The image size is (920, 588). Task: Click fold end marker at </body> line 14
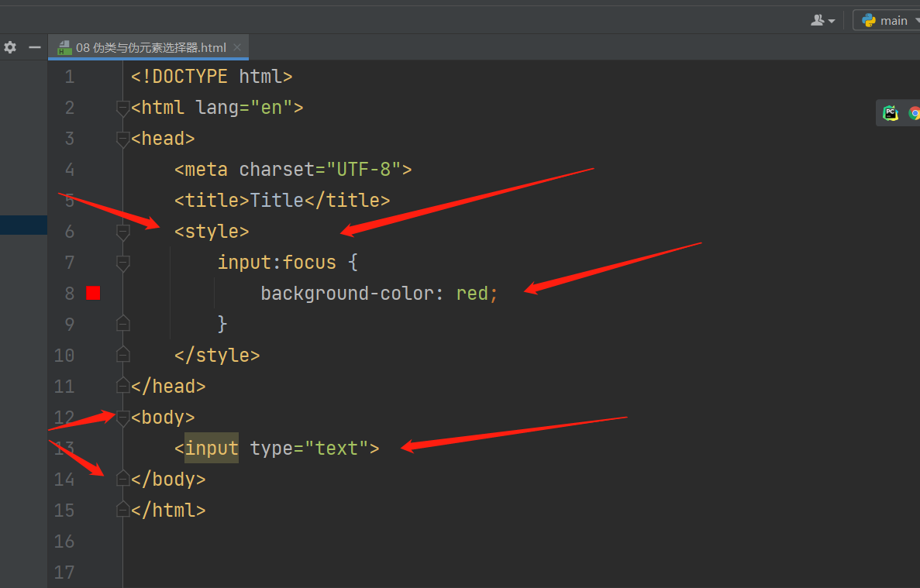(122, 479)
